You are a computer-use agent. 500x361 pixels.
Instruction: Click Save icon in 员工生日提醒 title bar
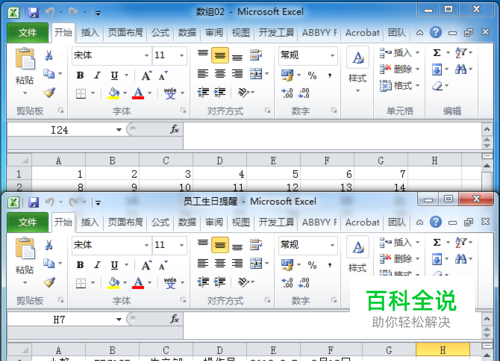(x=33, y=202)
